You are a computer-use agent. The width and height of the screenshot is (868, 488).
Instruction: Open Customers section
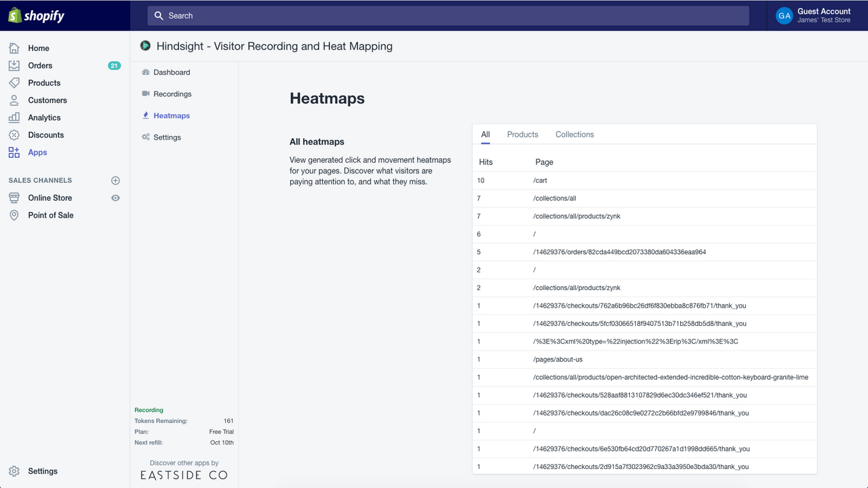[47, 100]
